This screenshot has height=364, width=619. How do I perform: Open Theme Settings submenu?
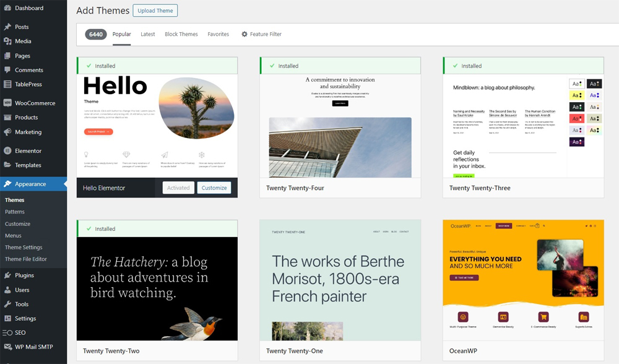(x=24, y=248)
